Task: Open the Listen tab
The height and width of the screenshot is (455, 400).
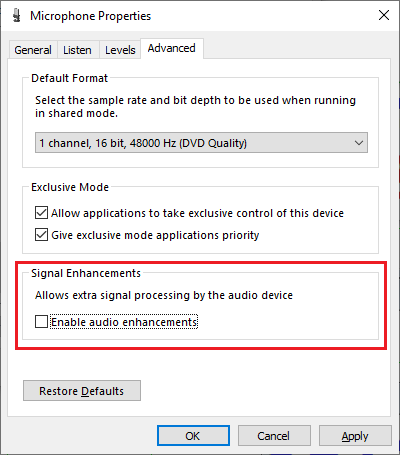Action: [x=77, y=50]
